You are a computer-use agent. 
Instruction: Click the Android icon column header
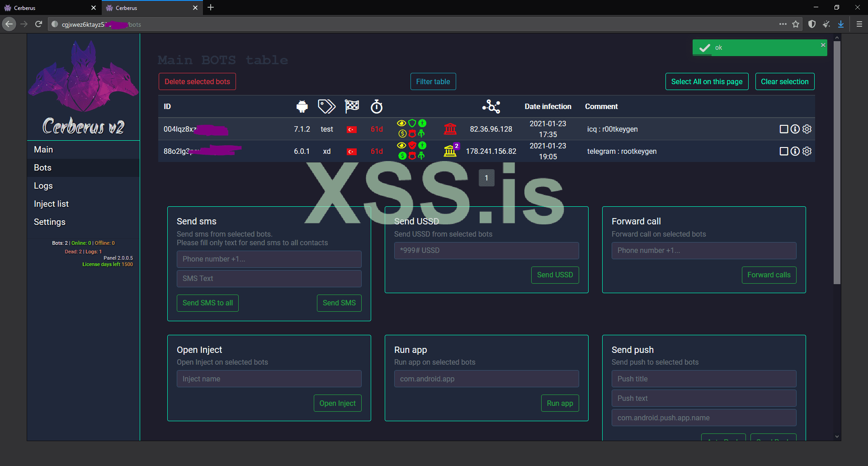coord(302,107)
